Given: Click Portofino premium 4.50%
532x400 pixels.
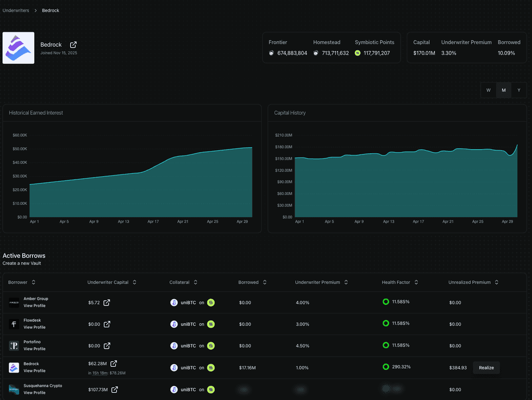Looking at the screenshot, I should click(x=302, y=346).
